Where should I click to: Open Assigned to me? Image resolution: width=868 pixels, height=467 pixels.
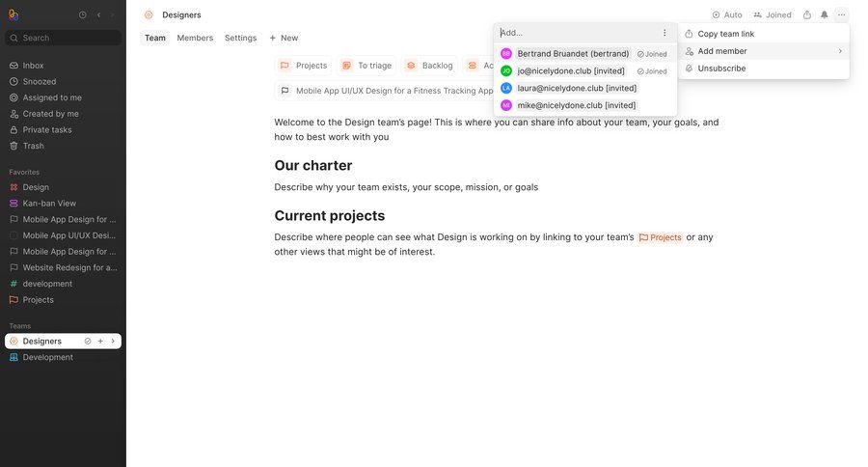63,97
